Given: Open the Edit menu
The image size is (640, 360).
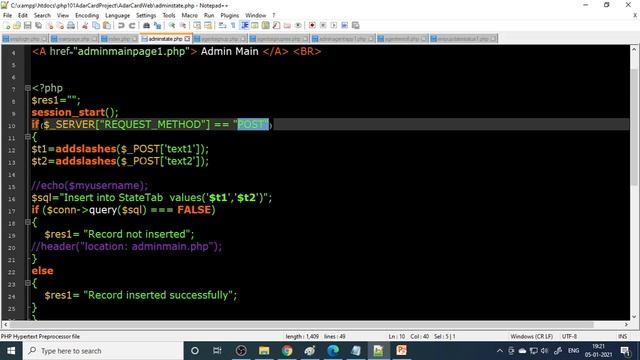Looking at the screenshot, I should (23, 15).
